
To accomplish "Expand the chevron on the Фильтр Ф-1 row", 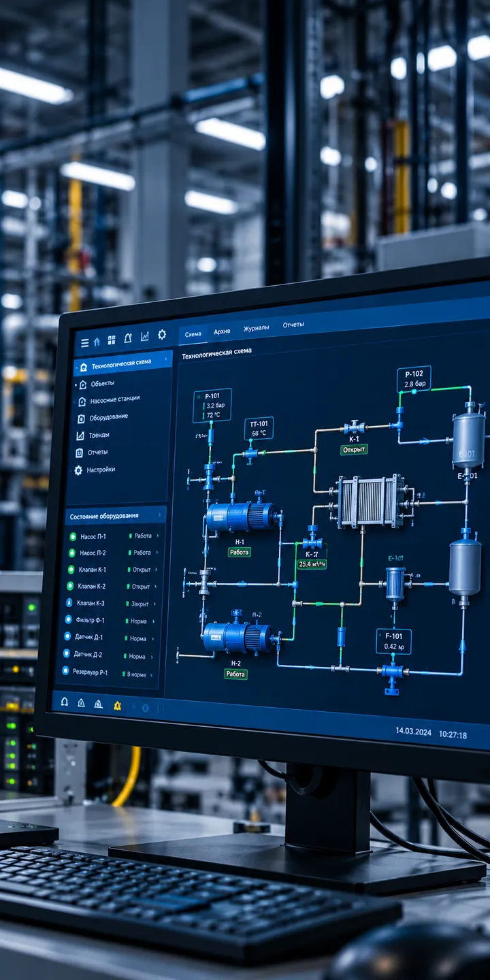I will [154, 621].
